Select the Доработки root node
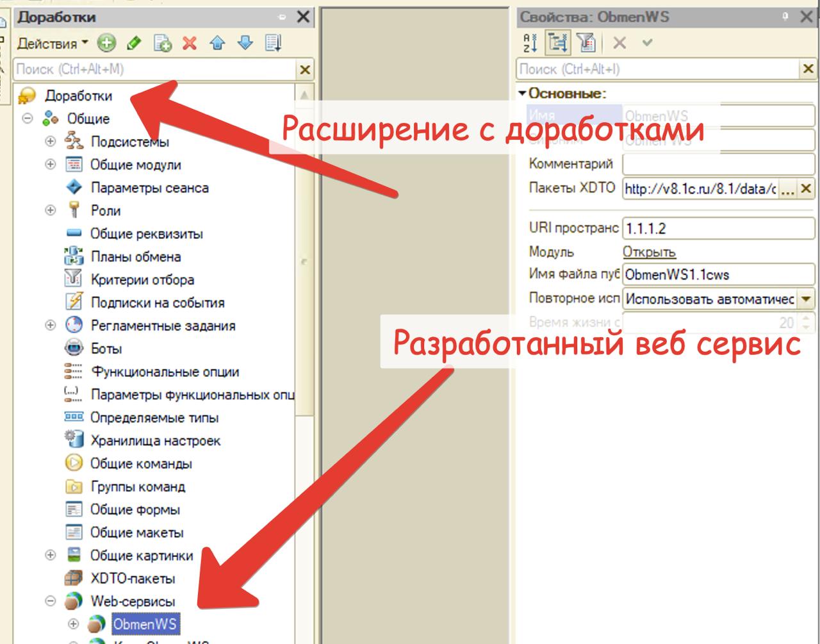Image resolution: width=820 pixels, height=644 pixels. (x=78, y=96)
